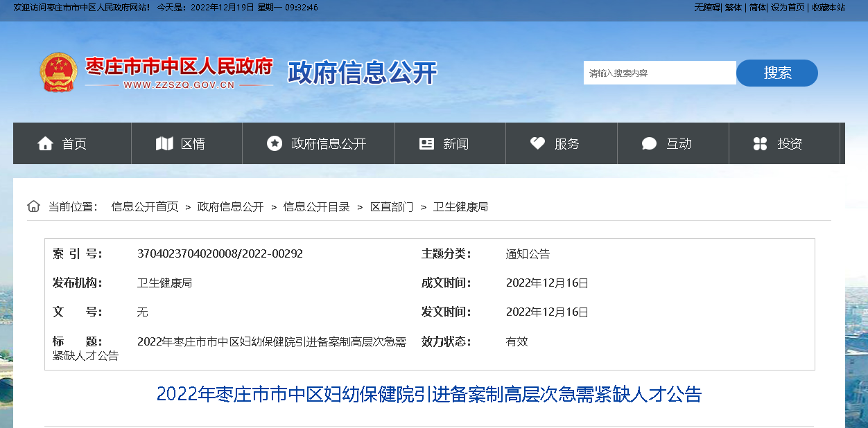Click the map icon beside 区情
The height and width of the screenshot is (428, 868).
click(164, 143)
